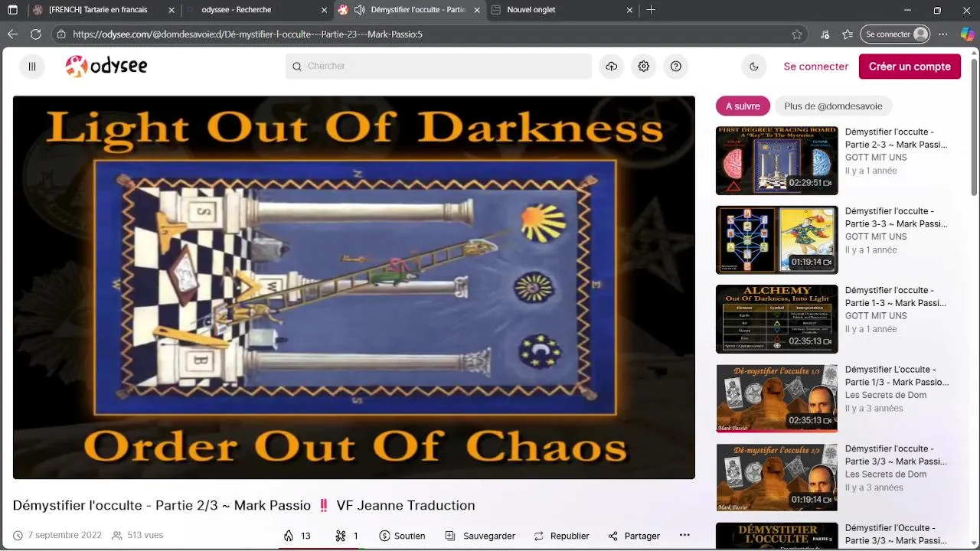This screenshot has width=980, height=551.
Task: Click the Sauvegarder button
Action: coord(480,536)
